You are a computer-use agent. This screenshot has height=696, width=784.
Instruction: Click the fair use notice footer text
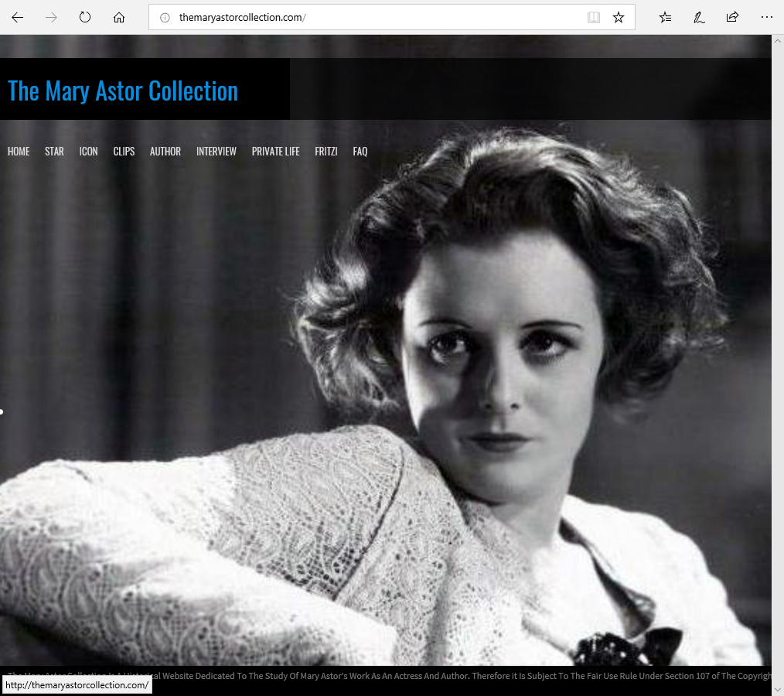click(x=390, y=676)
